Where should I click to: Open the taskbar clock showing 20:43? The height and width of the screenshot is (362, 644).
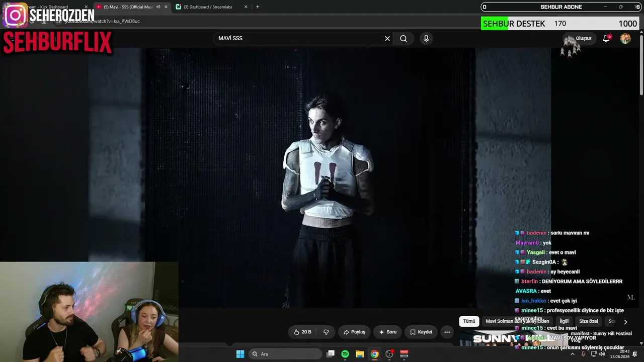[x=619, y=354]
